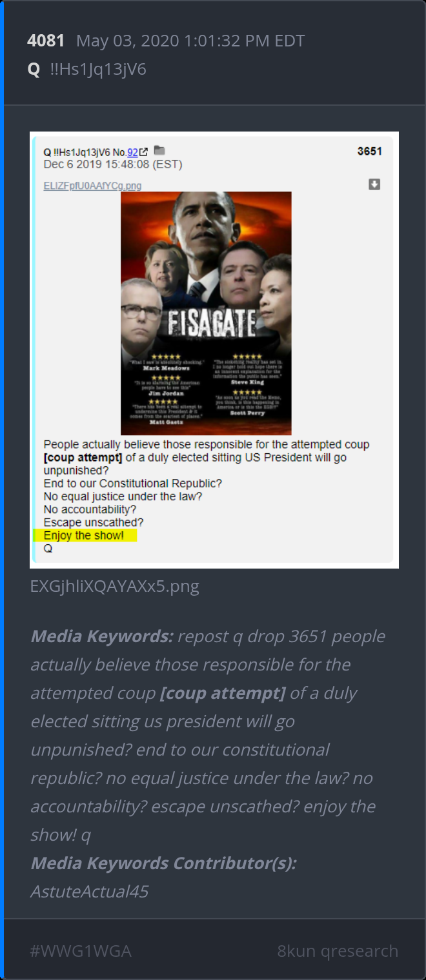Click the 3651 drop number in the embedded post
Screen dimensions: 426x980
pyautogui.click(x=370, y=152)
